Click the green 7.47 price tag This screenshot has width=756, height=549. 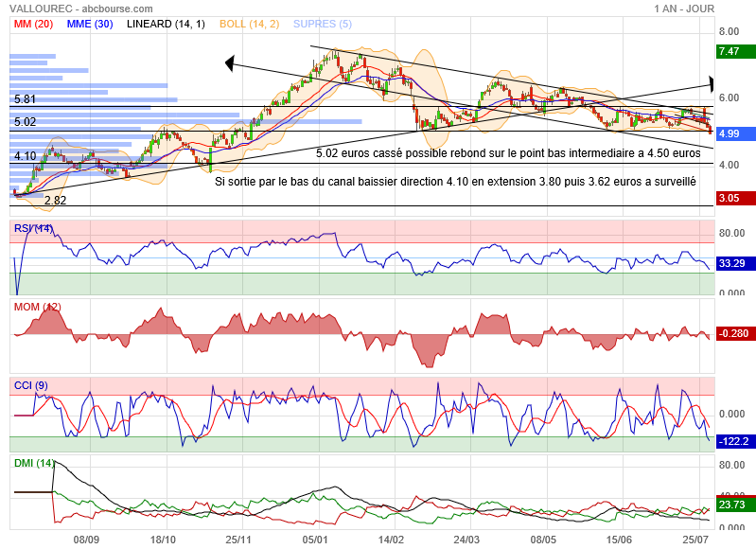(x=729, y=51)
